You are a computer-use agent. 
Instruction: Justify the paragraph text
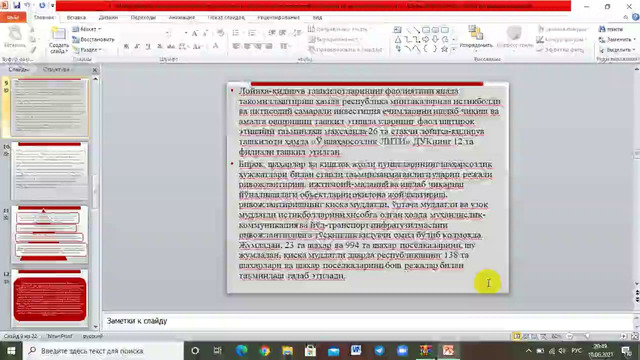click(269, 47)
